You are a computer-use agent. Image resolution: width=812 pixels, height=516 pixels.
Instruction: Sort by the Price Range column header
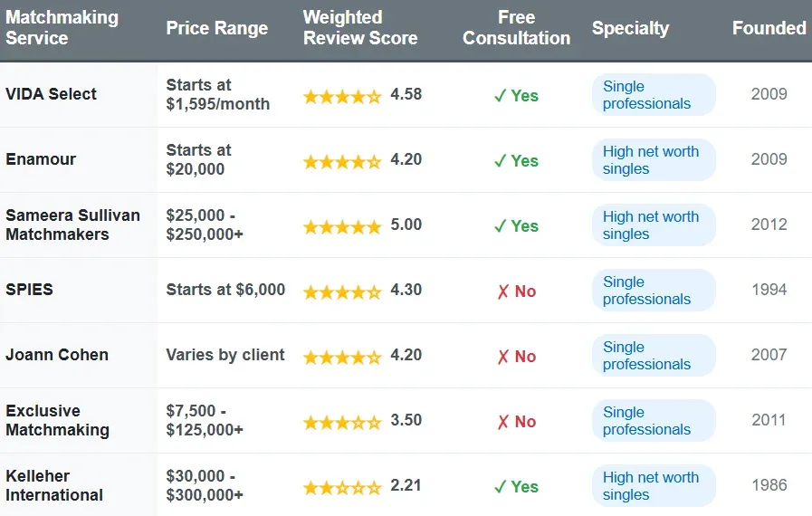click(x=216, y=28)
